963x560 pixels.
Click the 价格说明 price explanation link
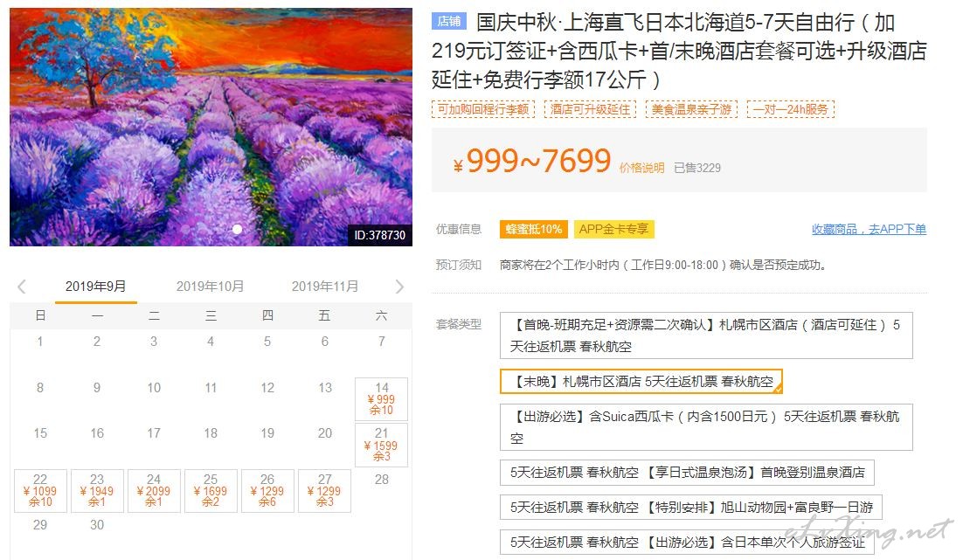point(641,168)
